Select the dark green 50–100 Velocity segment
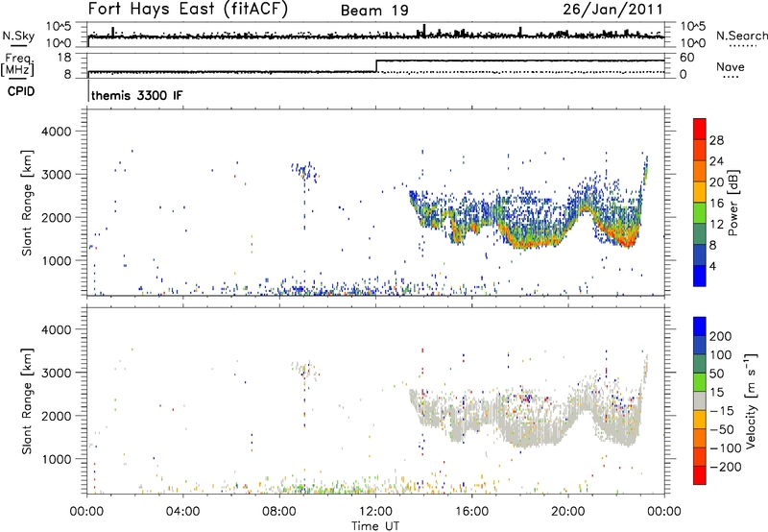 pos(700,363)
